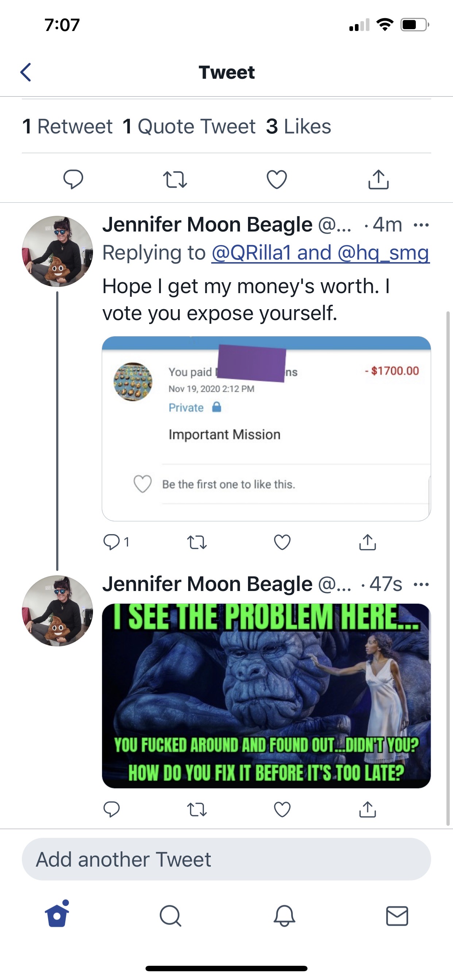Image resolution: width=453 pixels, height=980 pixels.
Task: Open the Messages envelope tab
Action: tap(397, 916)
